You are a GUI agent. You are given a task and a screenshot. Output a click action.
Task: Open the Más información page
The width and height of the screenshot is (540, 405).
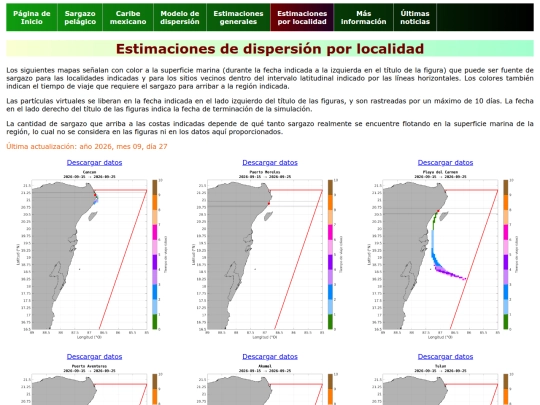[x=364, y=18]
